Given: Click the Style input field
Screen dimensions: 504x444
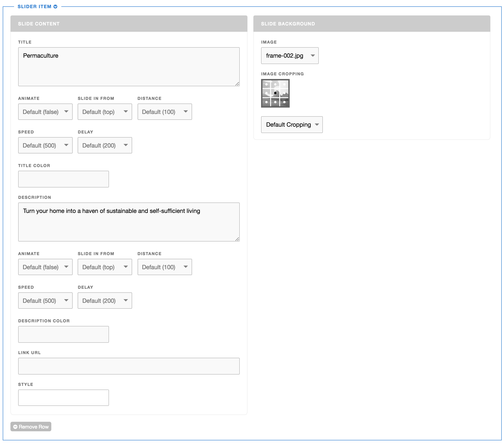Looking at the screenshot, I should (x=63, y=398).
